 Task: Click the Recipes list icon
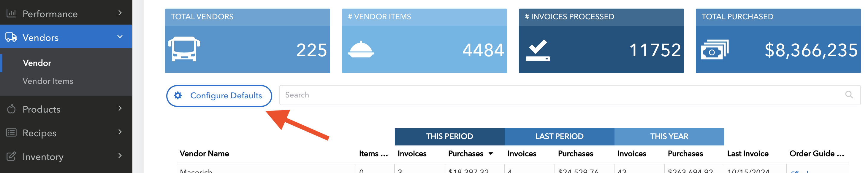pos(11,133)
